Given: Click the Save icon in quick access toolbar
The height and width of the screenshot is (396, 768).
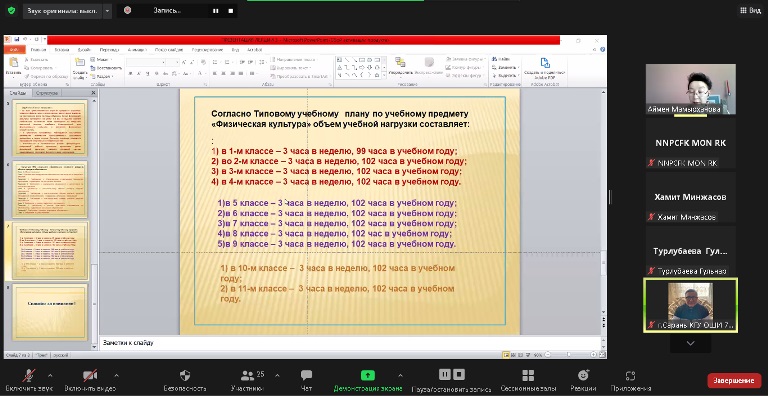Looking at the screenshot, I should click(17, 40).
